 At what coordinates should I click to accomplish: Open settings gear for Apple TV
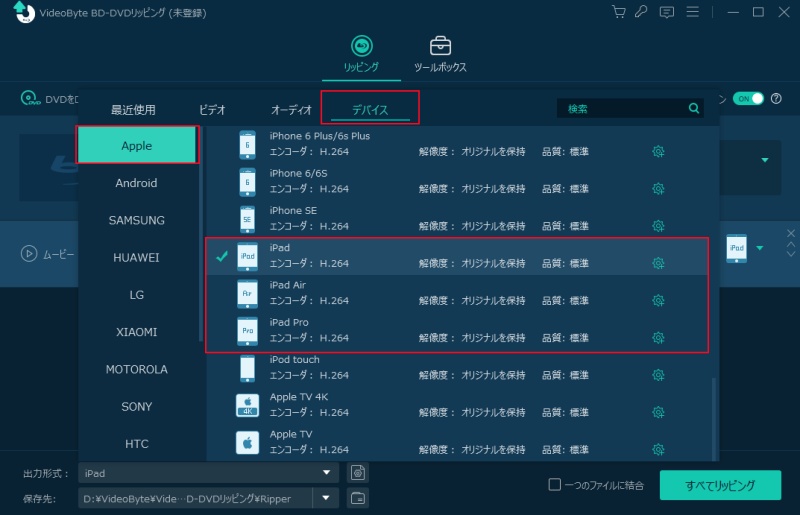pos(658,450)
